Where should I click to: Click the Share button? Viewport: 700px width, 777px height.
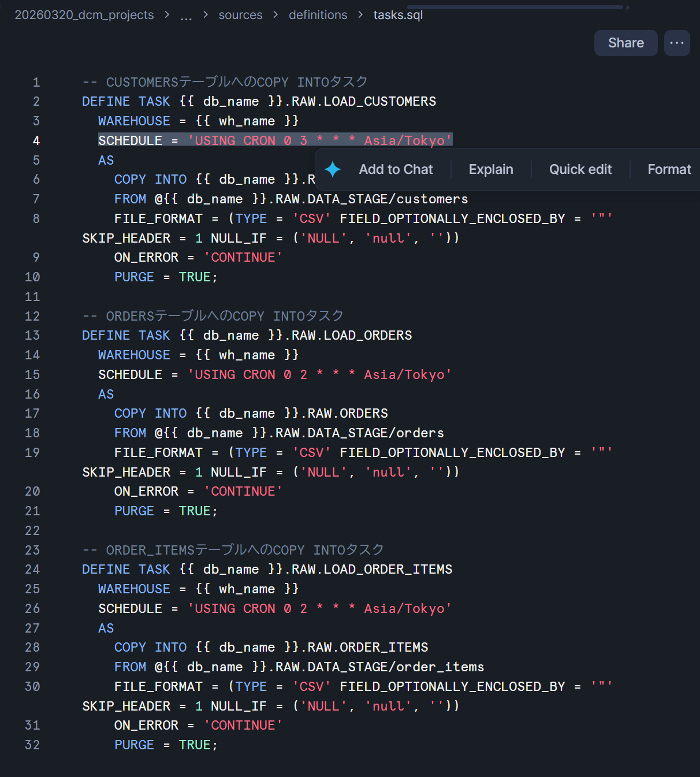625,43
